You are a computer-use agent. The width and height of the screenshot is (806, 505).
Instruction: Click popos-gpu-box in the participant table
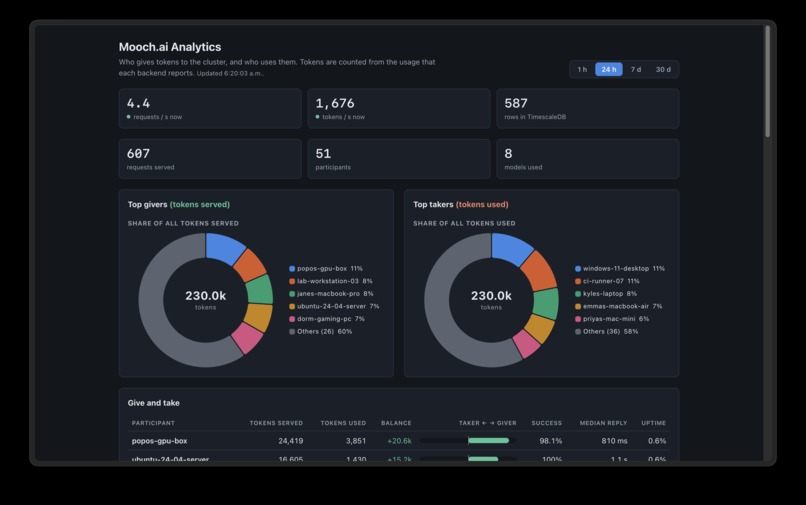point(159,441)
